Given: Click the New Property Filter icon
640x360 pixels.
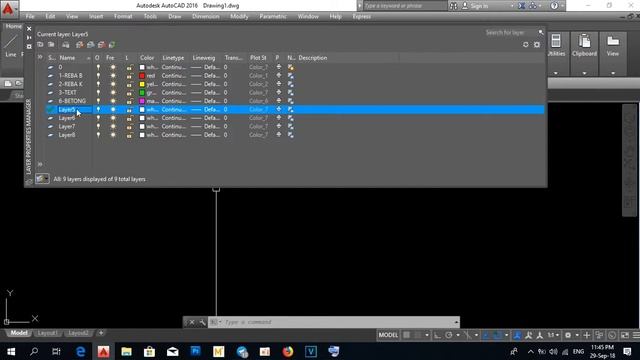Looking at the screenshot, I should [x=40, y=44].
